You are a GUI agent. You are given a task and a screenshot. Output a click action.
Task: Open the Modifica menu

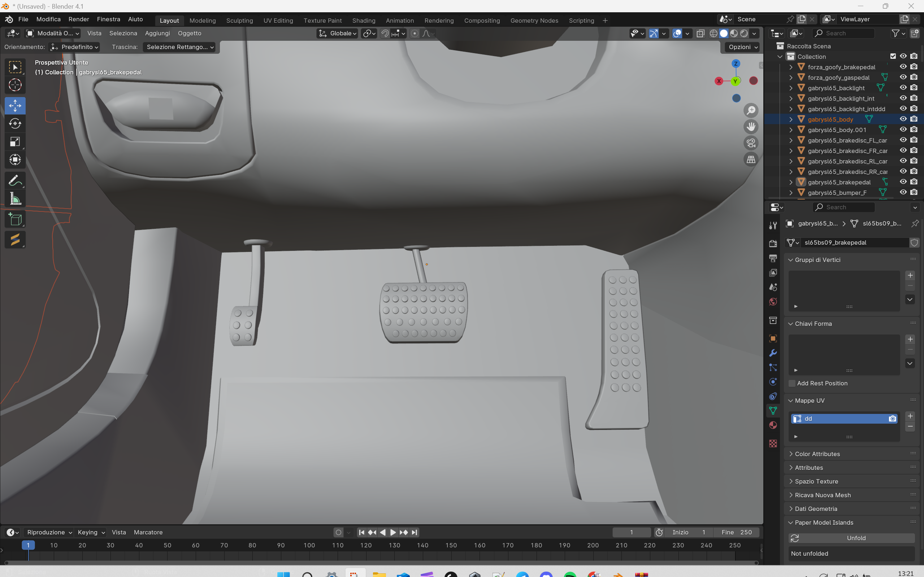click(48, 19)
